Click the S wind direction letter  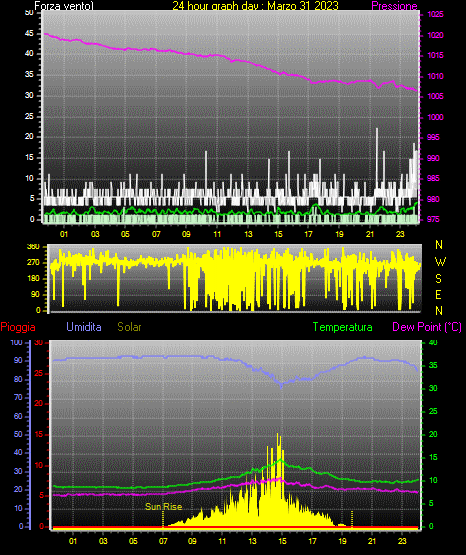click(x=438, y=279)
